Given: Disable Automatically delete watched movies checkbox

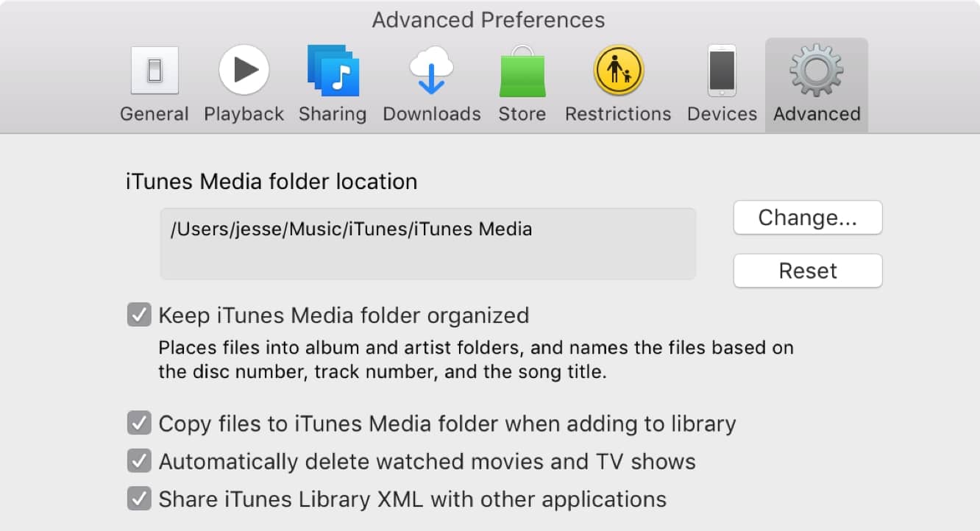Looking at the screenshot, I should [x=139, y=461].
